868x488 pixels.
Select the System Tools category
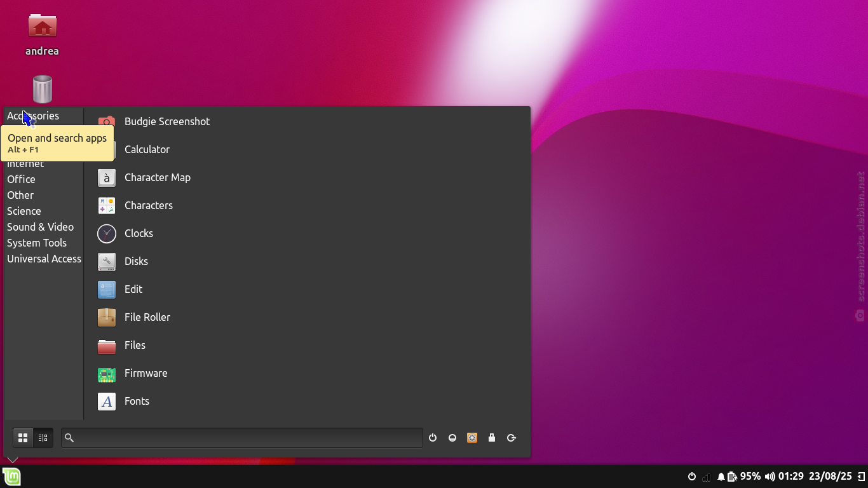click(x=43, y=243)
